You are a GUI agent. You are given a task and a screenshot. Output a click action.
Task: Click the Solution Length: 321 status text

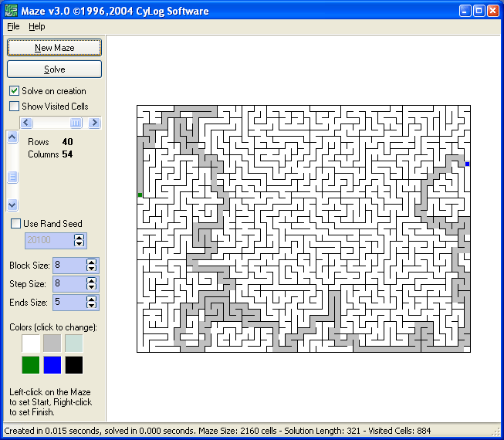click(322, 431)
